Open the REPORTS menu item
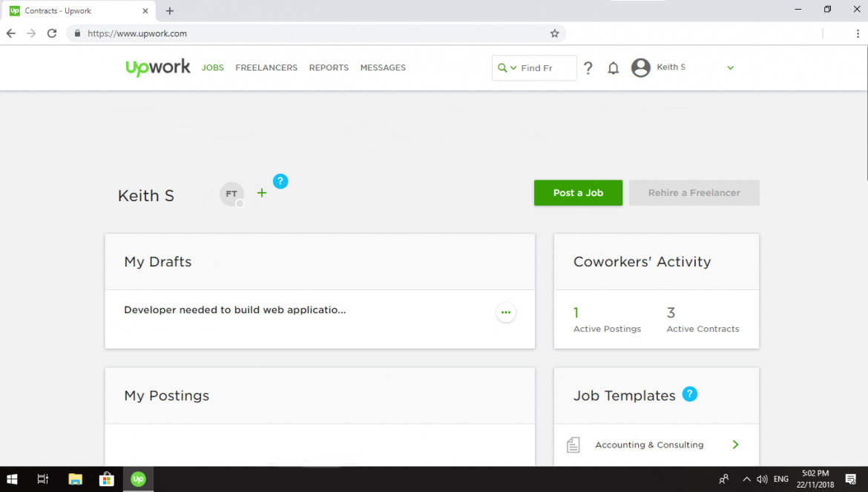Screen dimensions: 868x492 click(x=329, y=68)
